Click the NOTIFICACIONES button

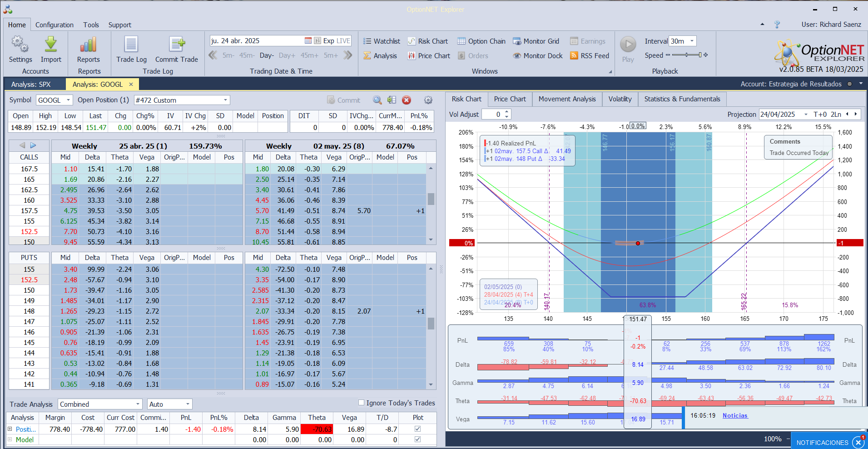(822, 442)
